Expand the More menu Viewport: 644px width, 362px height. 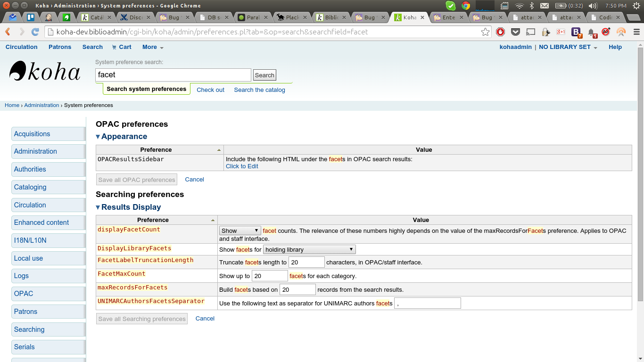click(153, 47)
